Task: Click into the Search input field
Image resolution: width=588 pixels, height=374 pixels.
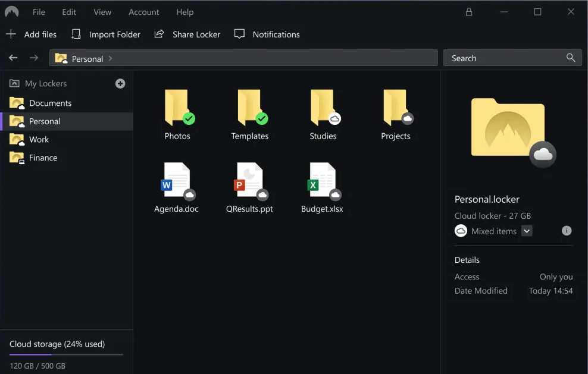Action: 503,58
